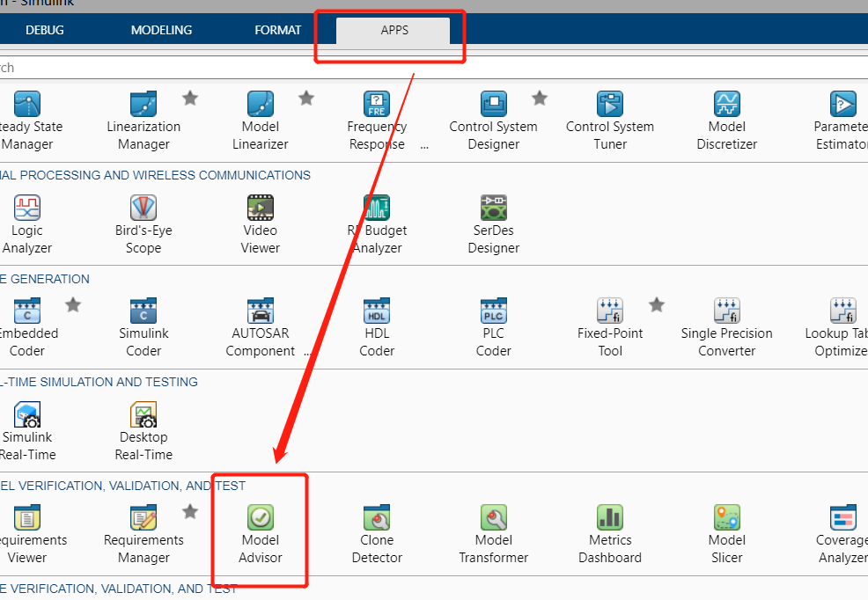Switch to the MODELING tab
Viewport: 868px width, 600px height.
(x=161, y=30)
